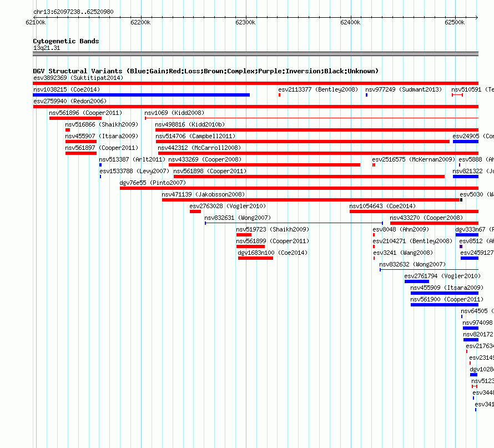Open nsv442312 (McCarroll2008) variant label

tap(199, 148)
